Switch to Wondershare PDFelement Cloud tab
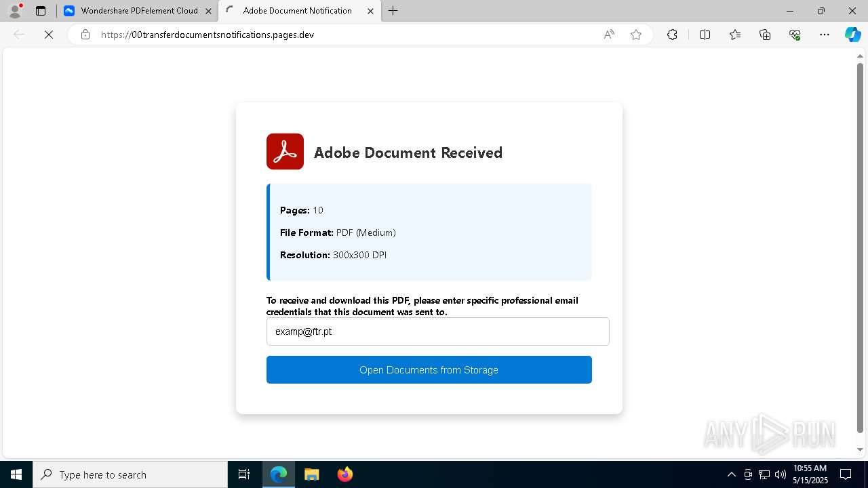 tap(138, 11)
